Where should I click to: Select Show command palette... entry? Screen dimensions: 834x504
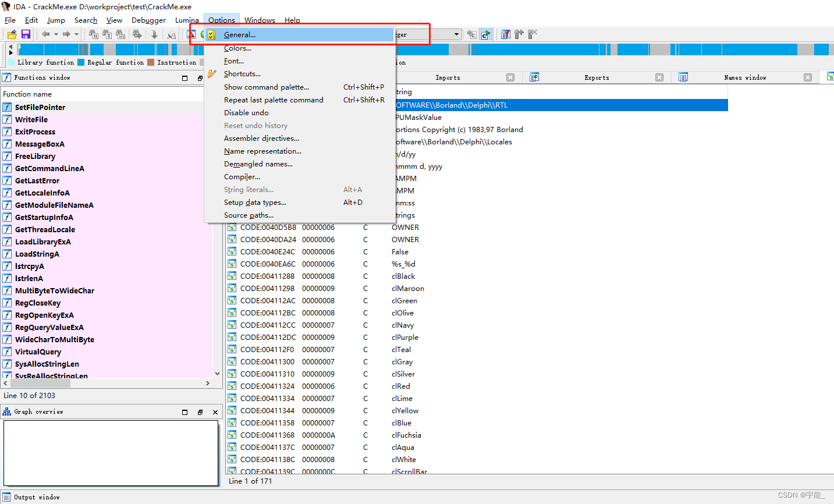pyautogui.click(x=300, y=87)
